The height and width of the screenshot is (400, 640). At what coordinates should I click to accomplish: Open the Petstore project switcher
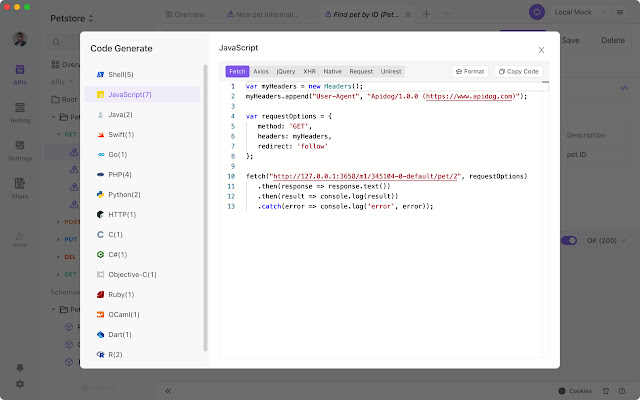point(72,18)
